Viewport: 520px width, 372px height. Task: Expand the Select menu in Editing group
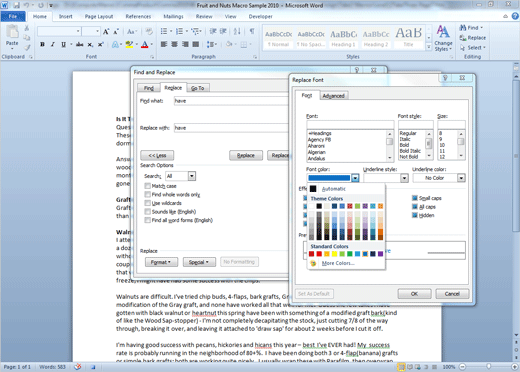pyautogui.click(x=473, y=48)
